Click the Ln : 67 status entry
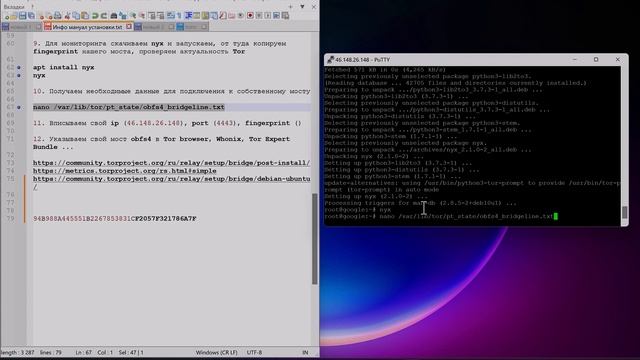This screenshot has width=640, height=360. pos(83,352)
